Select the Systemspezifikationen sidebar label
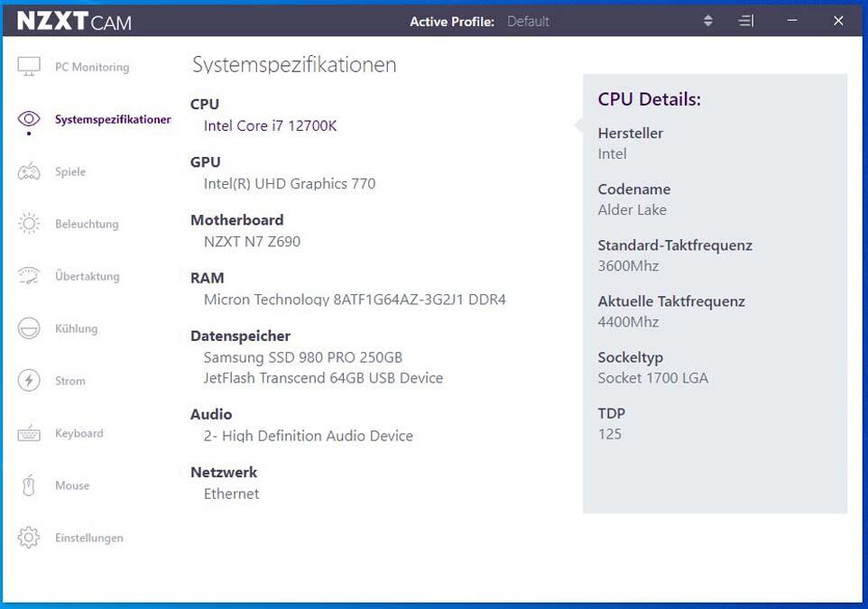The image size is (868, 609). 113,120
